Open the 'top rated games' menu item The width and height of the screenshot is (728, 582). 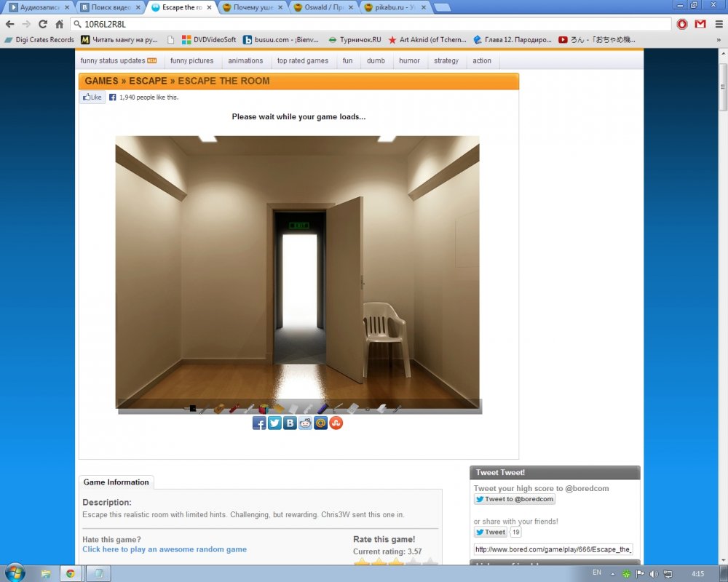tap(302, 61)
